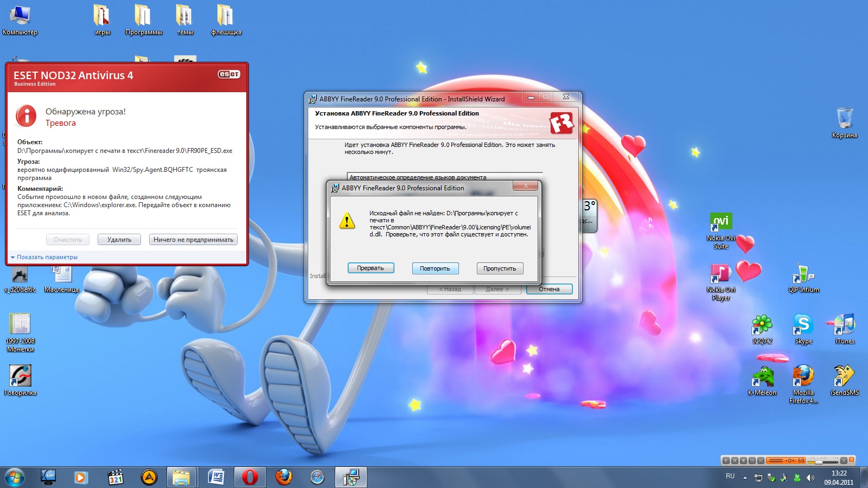Select the Корзина recycle bin icon

coord(845,123)
